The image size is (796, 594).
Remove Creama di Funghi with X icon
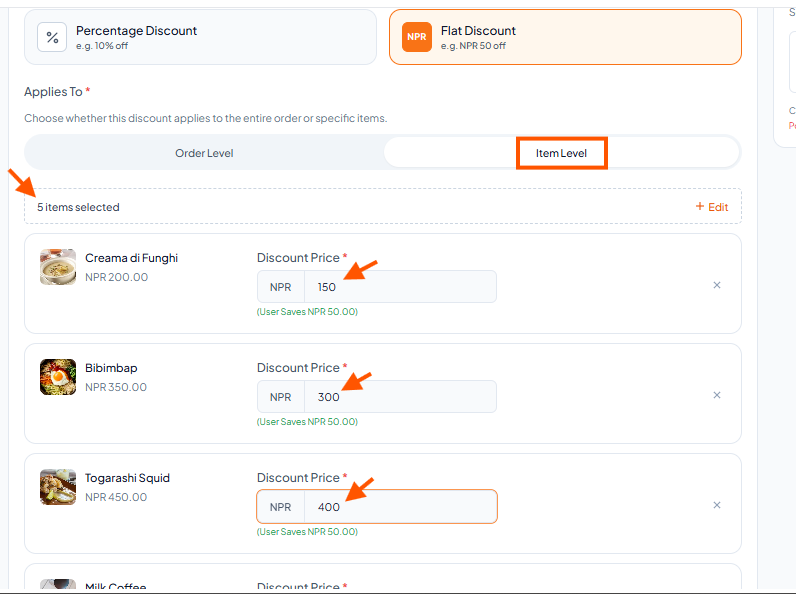tap(717, 285)
